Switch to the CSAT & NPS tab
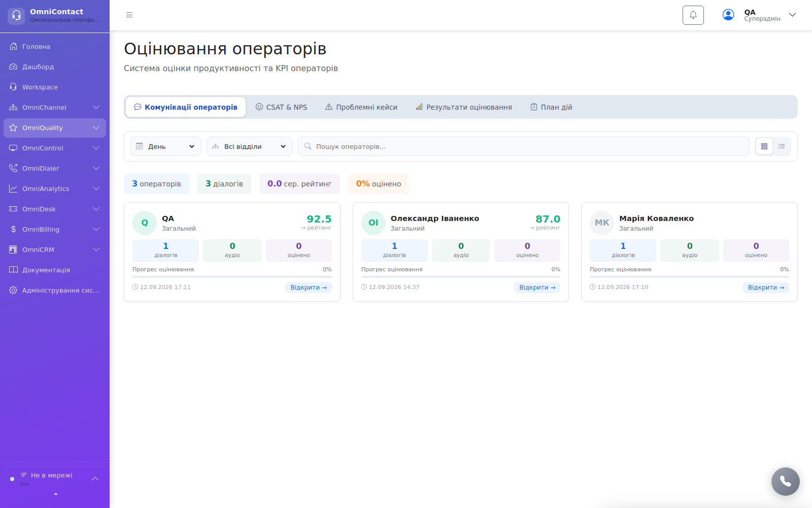The height and width of the screenshot is (508, 812). 281,107
